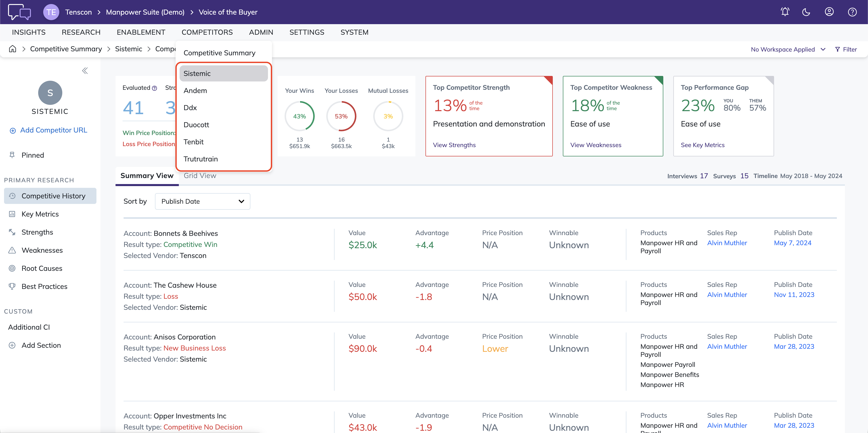Switch to the Grid View tab
Screen dimensions: 868x433
click(x=200, y=176)
